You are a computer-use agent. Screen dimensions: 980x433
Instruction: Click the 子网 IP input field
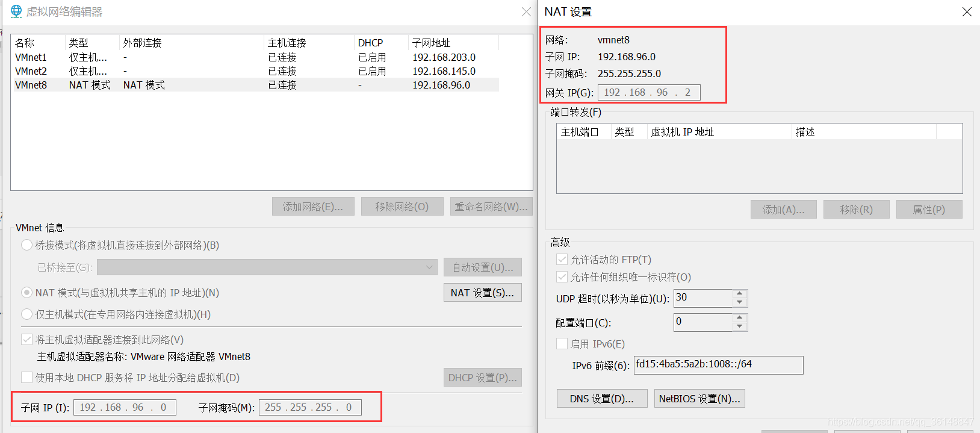tap(125, 408)
